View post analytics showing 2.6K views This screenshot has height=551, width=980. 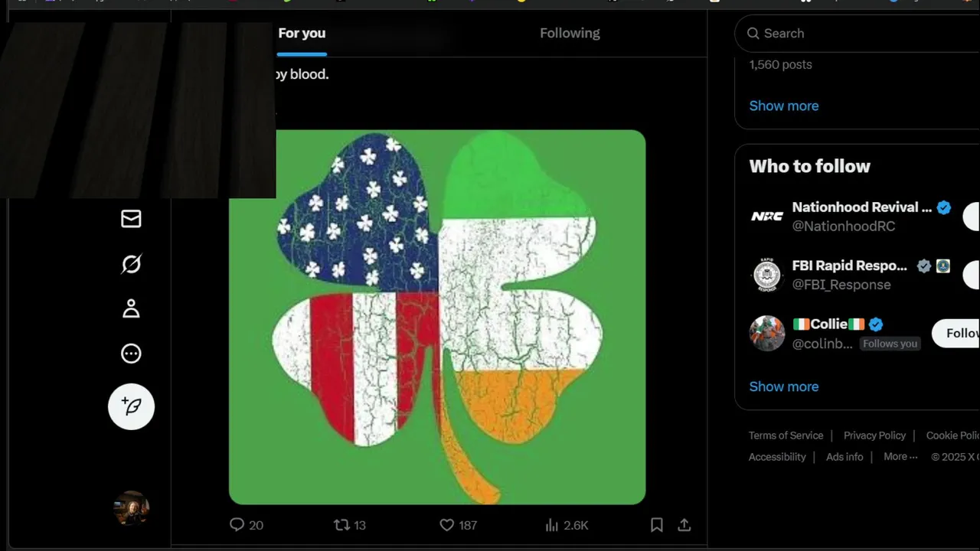click(567, 525)
